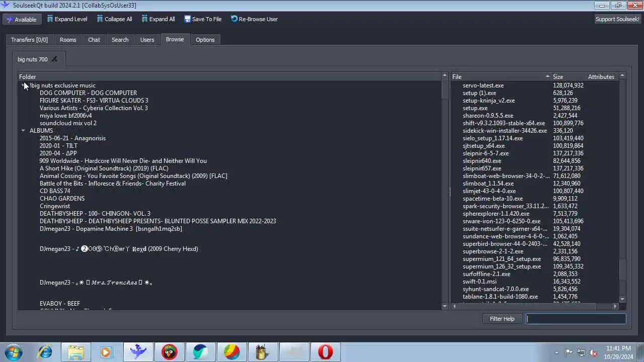
Task: Open Internet Explorer from the taskbar
Action: tap(45, 352)
